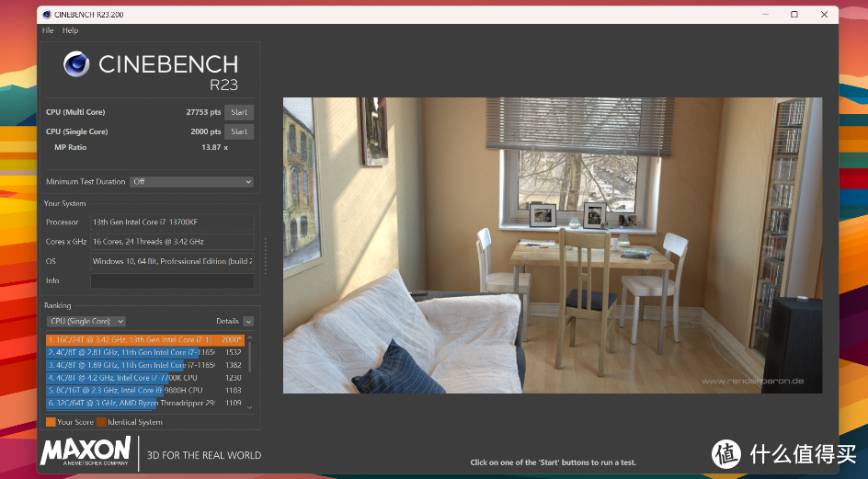
Task: Select ranking row 2 scoring 1532
Action: [145, 352]
